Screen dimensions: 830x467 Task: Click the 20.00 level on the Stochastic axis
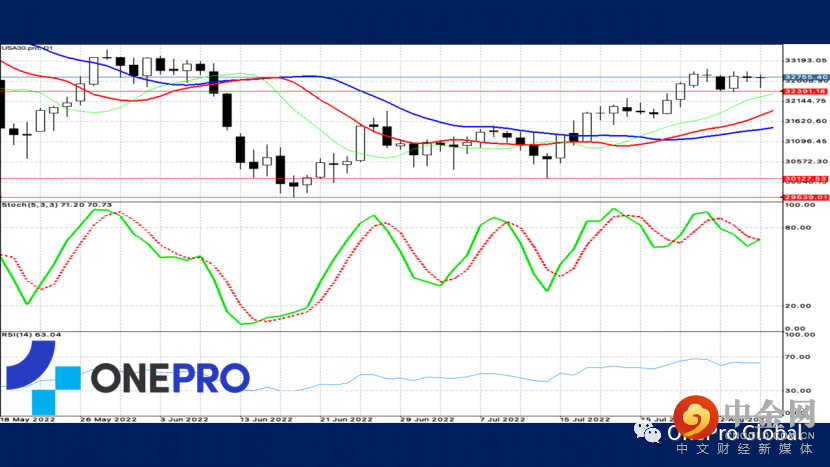coord(798,306)
